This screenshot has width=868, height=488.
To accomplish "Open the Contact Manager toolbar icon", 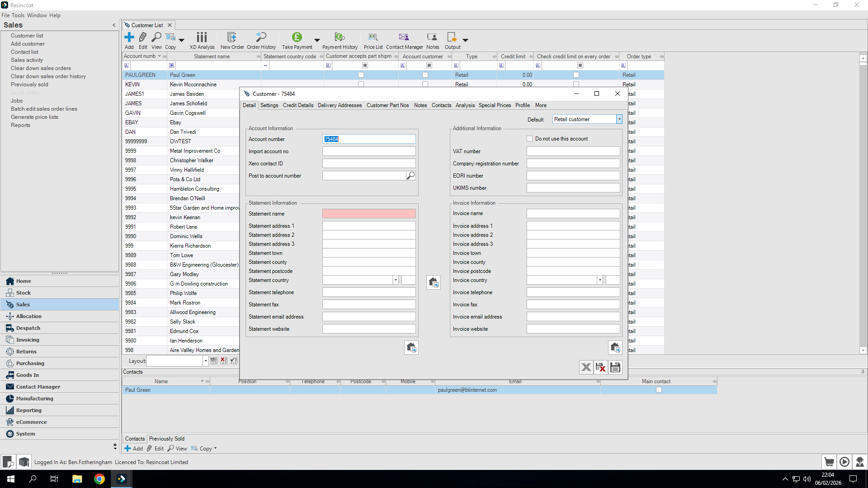I will pyautogui.click(x=404, y=38).
